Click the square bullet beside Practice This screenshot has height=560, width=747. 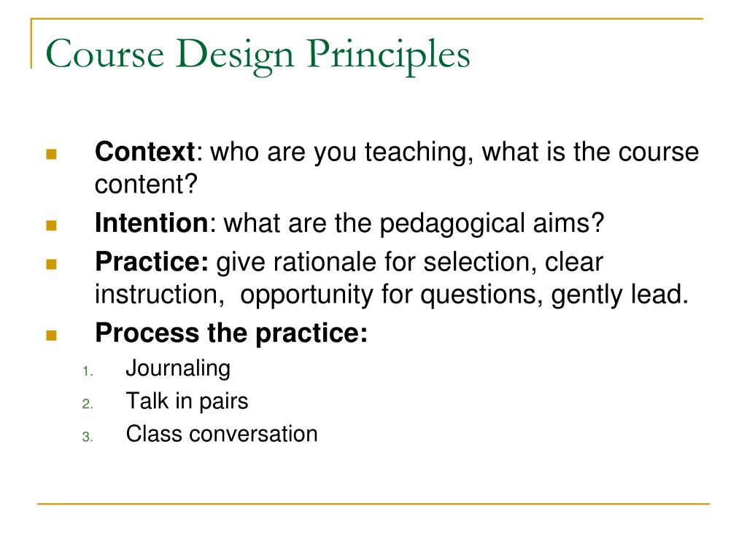[x=52, y=264]
